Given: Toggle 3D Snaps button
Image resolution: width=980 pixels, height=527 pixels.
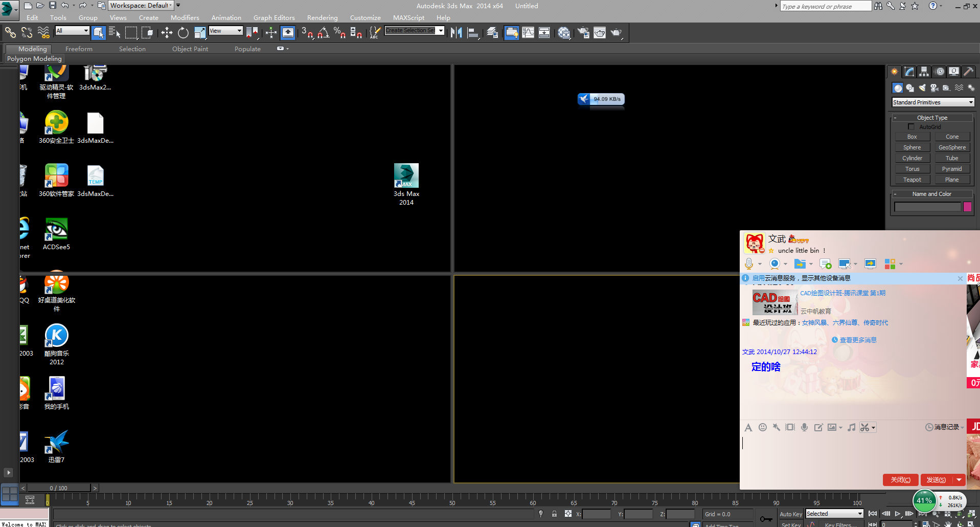Looking at the screenshot, I should click(307, 33).
